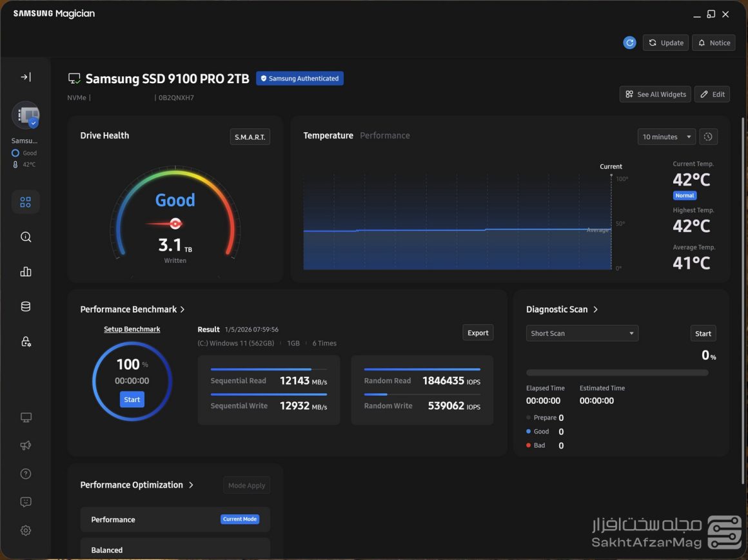The image size is (748, 560).
Task: Expand the collapsed sidebar with arrow icon
Action: click(x=26, y=77)
